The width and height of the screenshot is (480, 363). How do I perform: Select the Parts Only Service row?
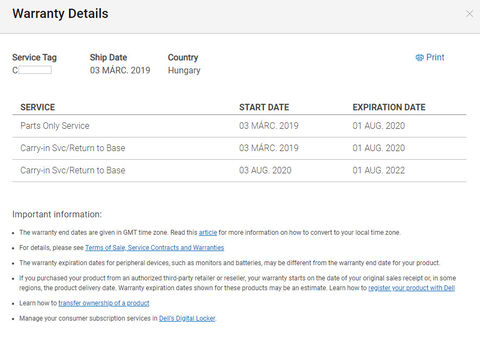(239, 126)
